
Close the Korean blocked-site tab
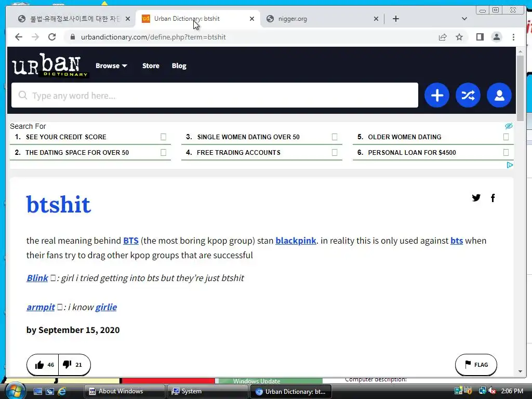pyautogui.click(x=128, y=19)
